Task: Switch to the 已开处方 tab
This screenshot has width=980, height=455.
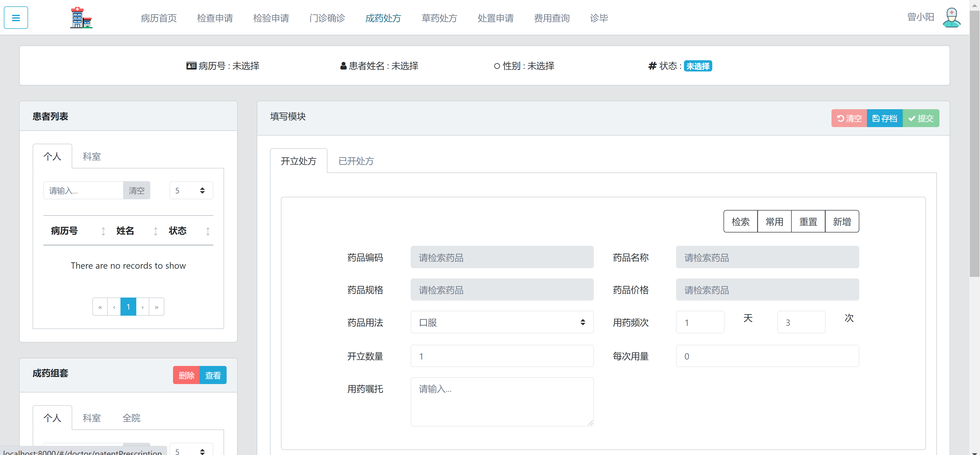Action: coord(355,161)
